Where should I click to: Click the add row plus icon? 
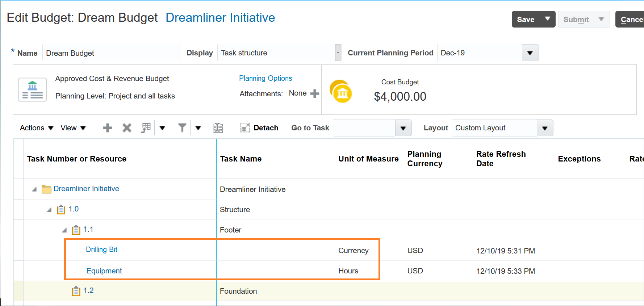[x=107, y=128]
